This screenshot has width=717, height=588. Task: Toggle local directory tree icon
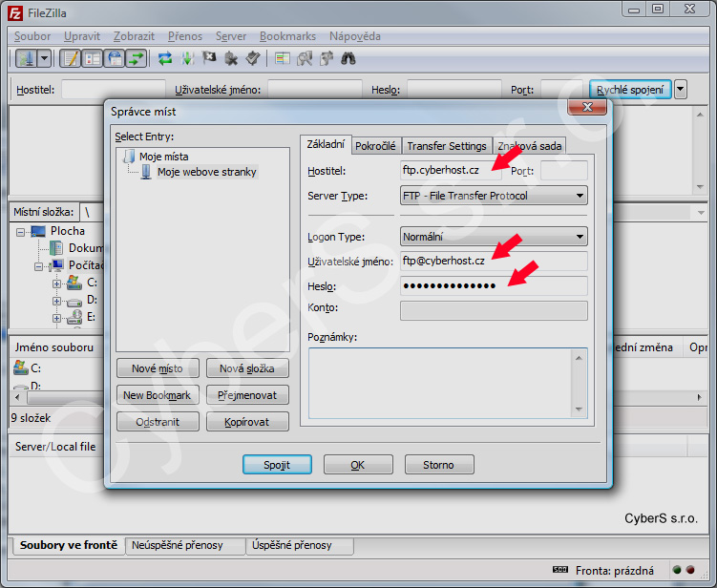[93, 58]
